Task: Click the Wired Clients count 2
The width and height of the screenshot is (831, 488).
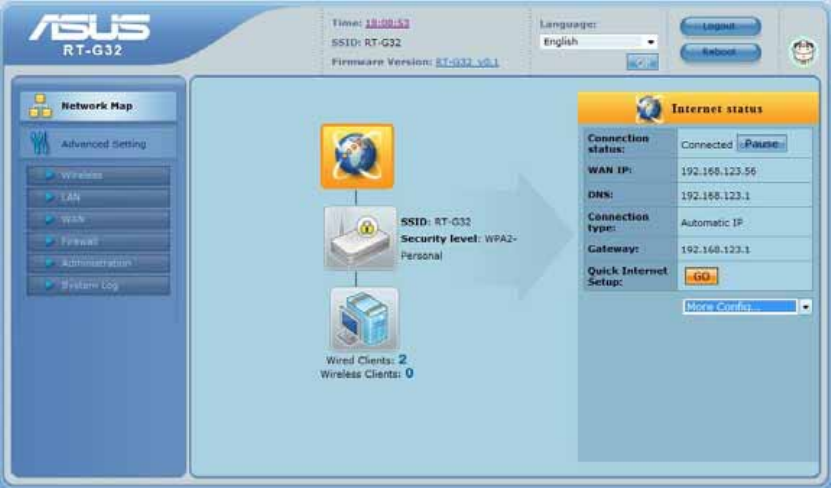Action: 402,360
